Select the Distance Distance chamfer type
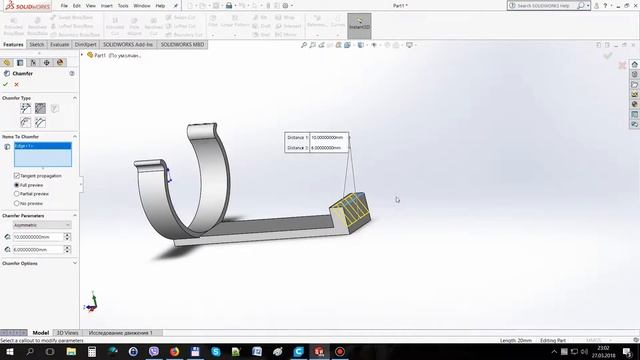The height and width of the screenshot is (360, 640). [x=40, y=108]
